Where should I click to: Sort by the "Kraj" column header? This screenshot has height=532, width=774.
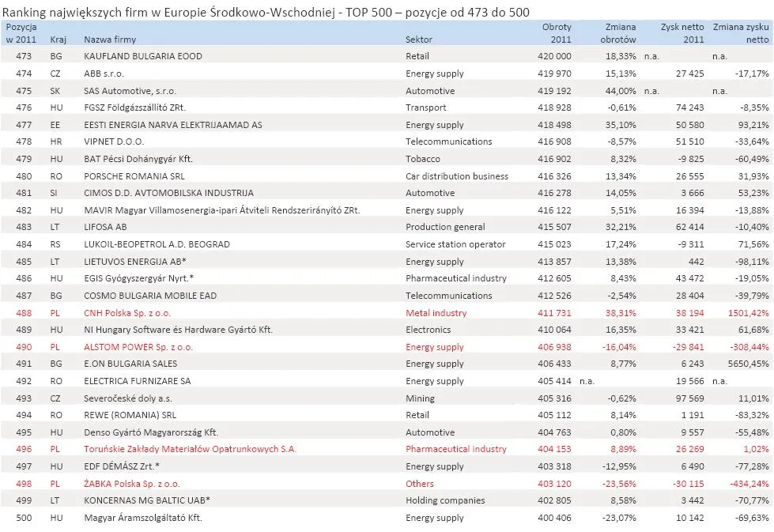click(x=58, y=39)
